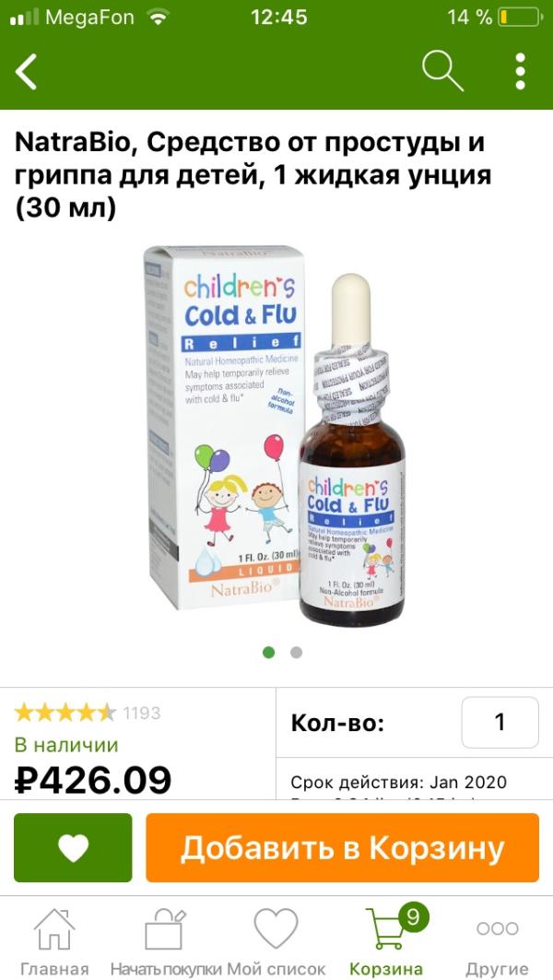Open the Главная home tab icon
Viewport: 553px width, 980px height.
(x=54, y=929)
